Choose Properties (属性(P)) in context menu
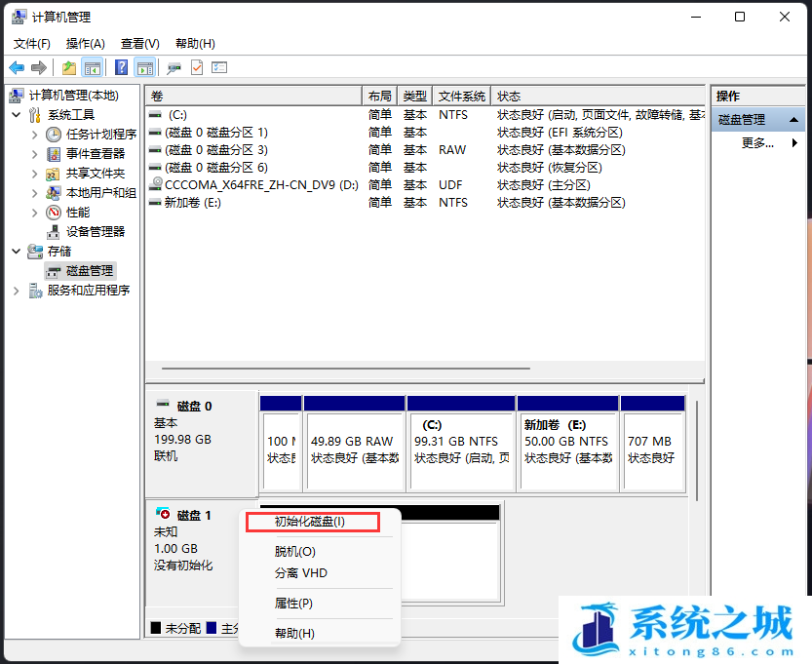The width and height of the screenshot is (812, 664). click(x=293, y=604)
